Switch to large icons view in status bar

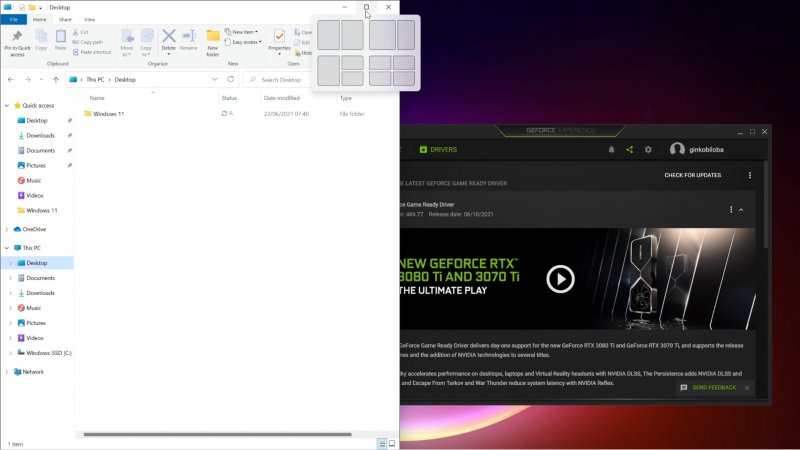pyautogui.click(x=392, y=443)
